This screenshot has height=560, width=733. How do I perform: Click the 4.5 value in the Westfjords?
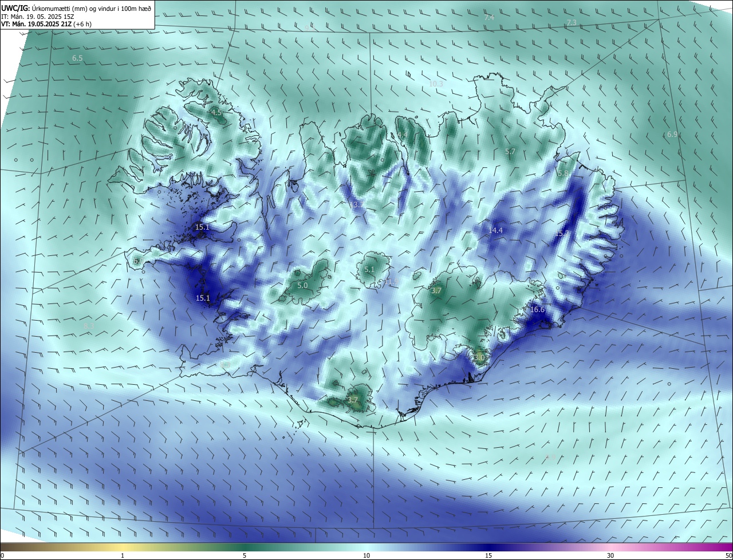point(216,113)
